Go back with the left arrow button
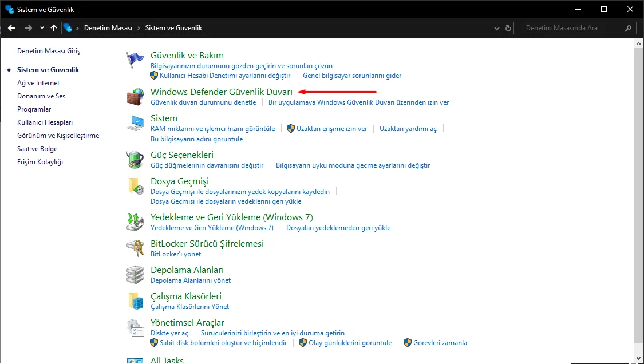 11,28
